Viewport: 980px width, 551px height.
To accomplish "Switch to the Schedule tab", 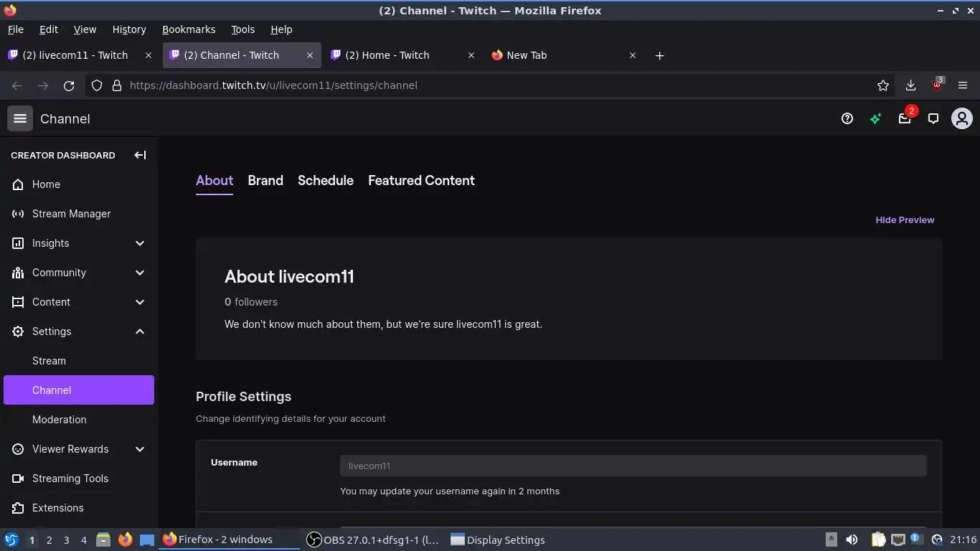I will point(326,181).
